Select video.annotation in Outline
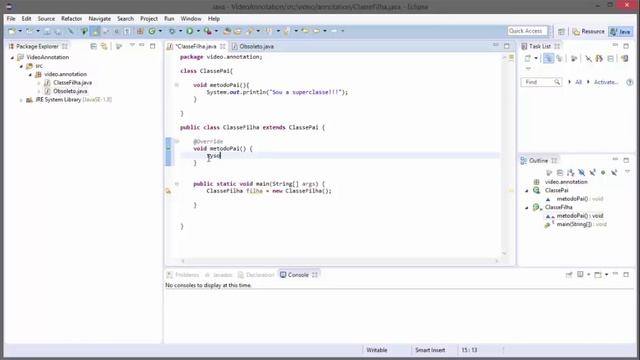 (566, 182)
